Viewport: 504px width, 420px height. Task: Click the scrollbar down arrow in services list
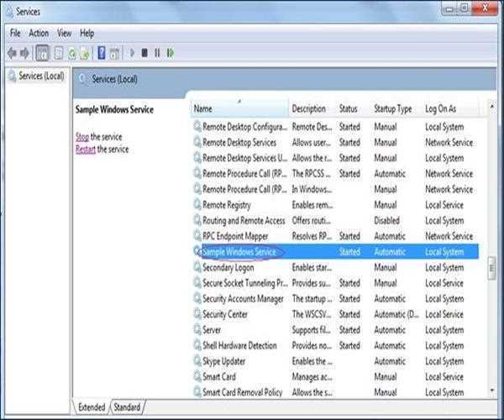(x=492, y=391)
